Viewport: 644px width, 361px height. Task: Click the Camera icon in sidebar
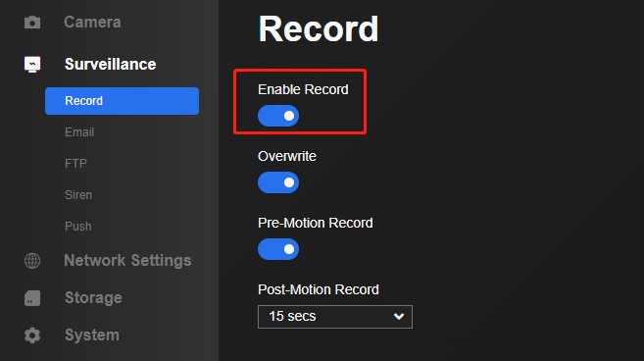[32, 23]
